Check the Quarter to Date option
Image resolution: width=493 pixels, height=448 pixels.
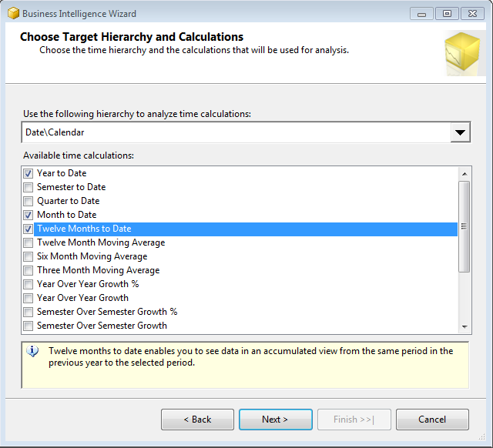click(x=29, y=201)
